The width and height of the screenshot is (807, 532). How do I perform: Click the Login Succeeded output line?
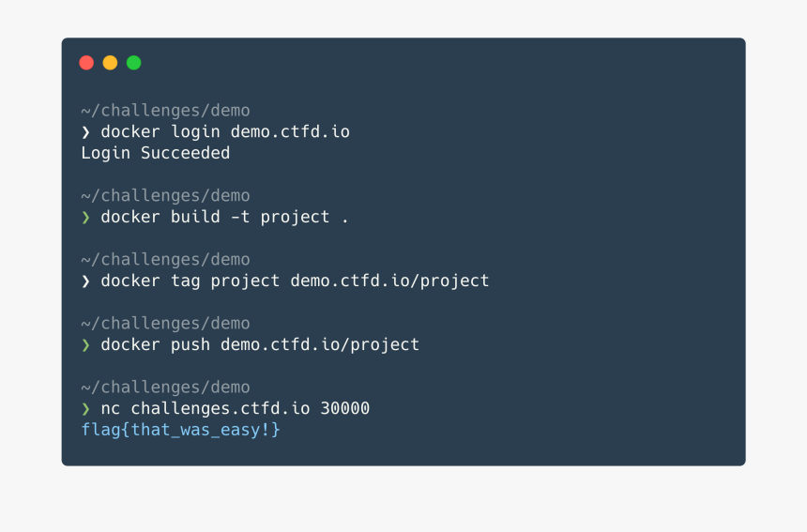[156, 153]
